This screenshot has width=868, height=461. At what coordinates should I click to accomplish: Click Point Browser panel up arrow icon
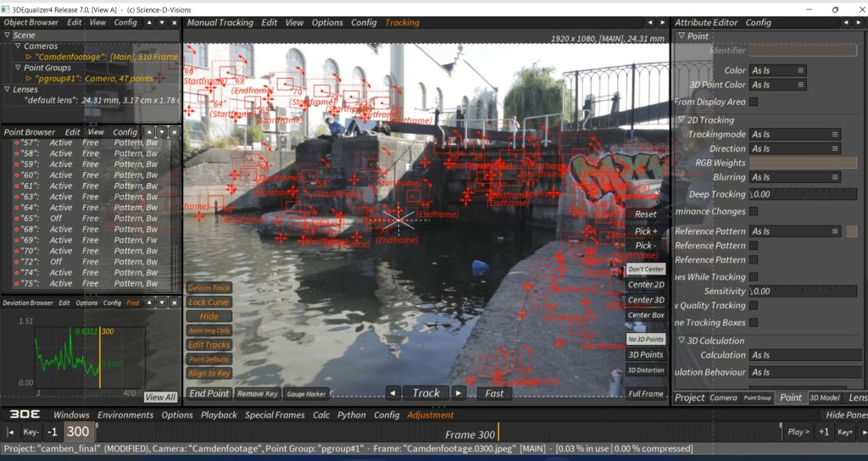pyautogui.click(x=149, y=132)
